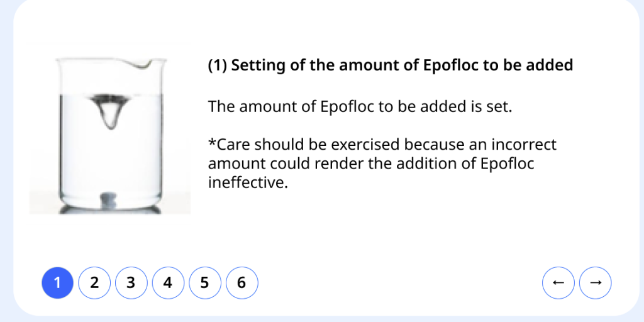Click the cloudy droplet dispersing in the beaker
The height and width of the screenshot is (322, 644).
109,110
